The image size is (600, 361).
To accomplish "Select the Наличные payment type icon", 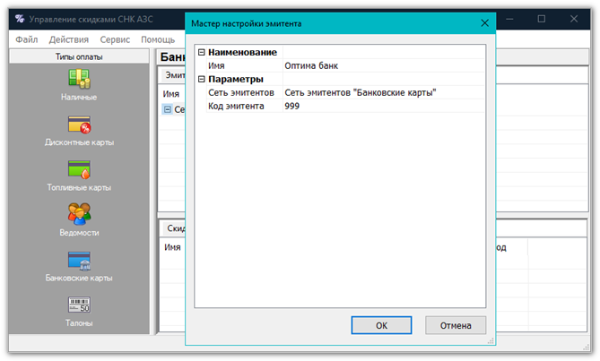I will 79,78.
